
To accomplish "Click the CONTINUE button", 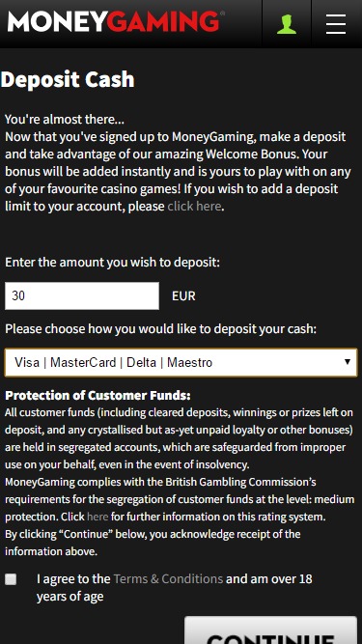I will click(x=271, y=630).
